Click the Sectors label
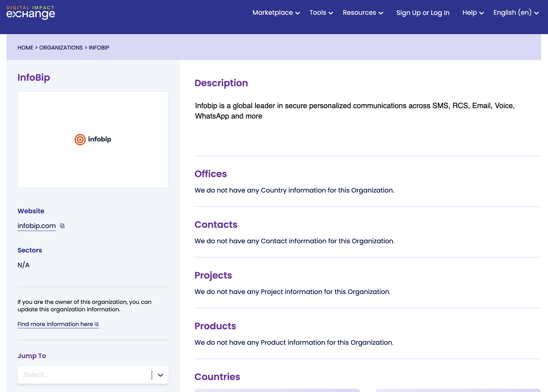This screenshot has width=548, height=392. pyautogui.click(x=30, y=250)
